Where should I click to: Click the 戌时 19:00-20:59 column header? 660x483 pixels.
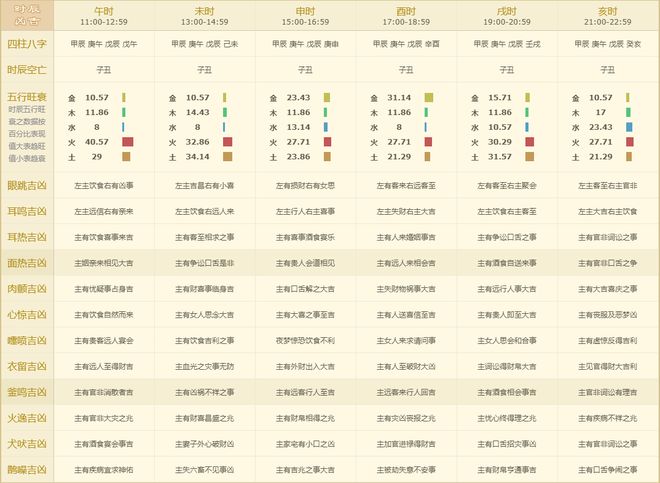pyautogui.click(x=507, y=16)
